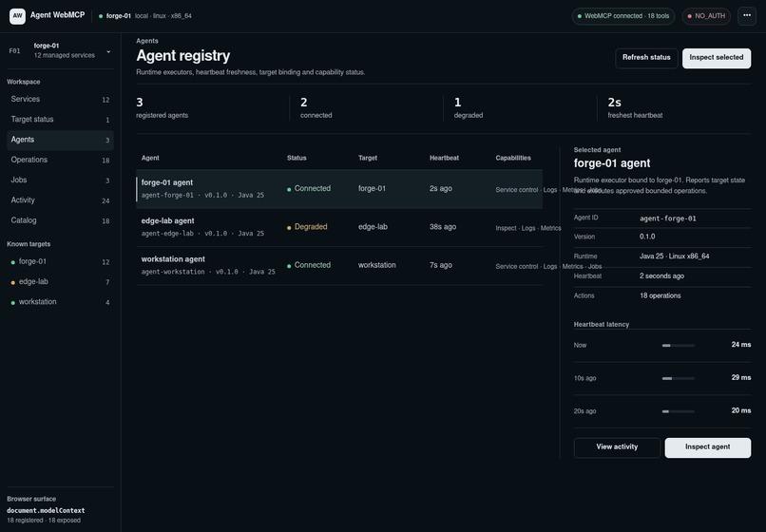Click the '10s ago' latency bar
The height and width of the screenshot is (532, 766).
point(678,379)
